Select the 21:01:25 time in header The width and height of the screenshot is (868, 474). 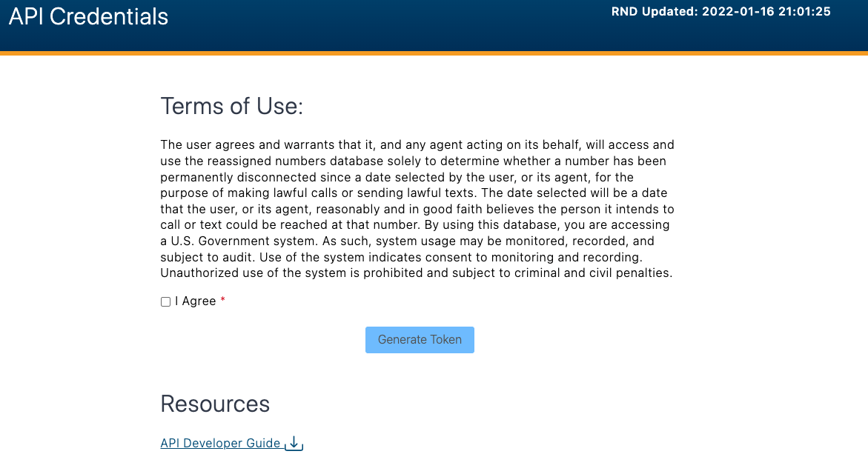click(804, 12)
